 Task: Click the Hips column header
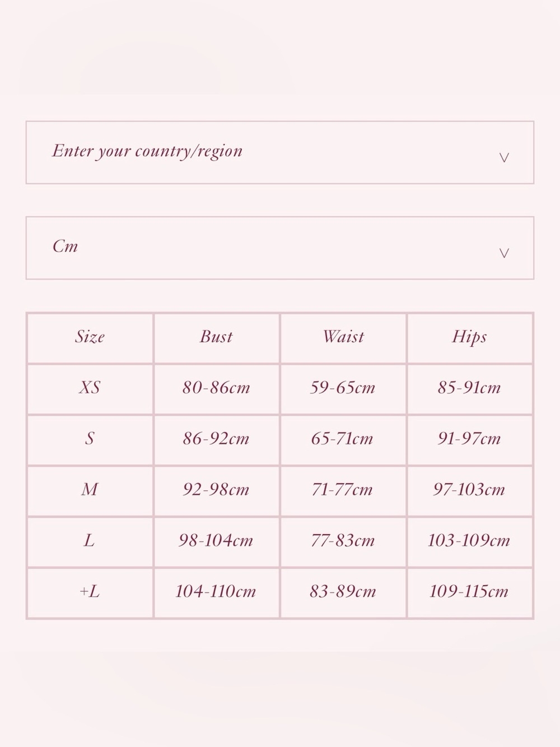pyautogui.click(x=469, y=337)
